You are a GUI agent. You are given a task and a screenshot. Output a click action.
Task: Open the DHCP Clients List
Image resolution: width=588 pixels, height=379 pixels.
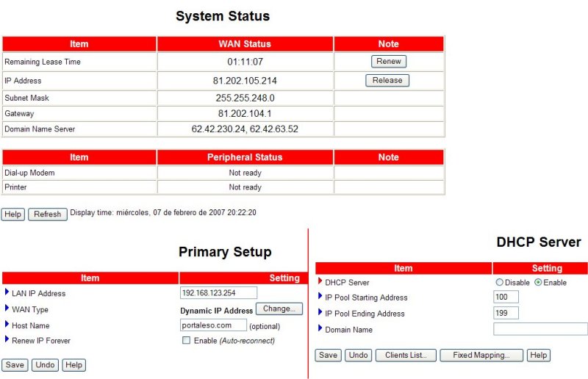click(x=406, y=355)
